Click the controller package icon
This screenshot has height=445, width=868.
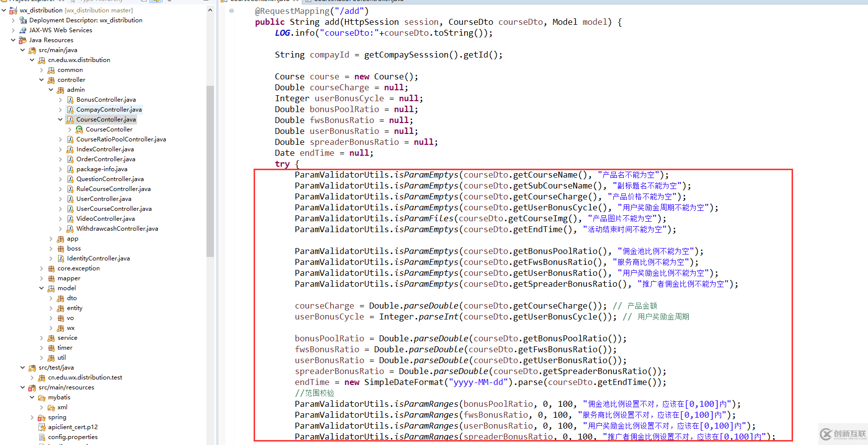pyautogui.click(x=51, y=80)
